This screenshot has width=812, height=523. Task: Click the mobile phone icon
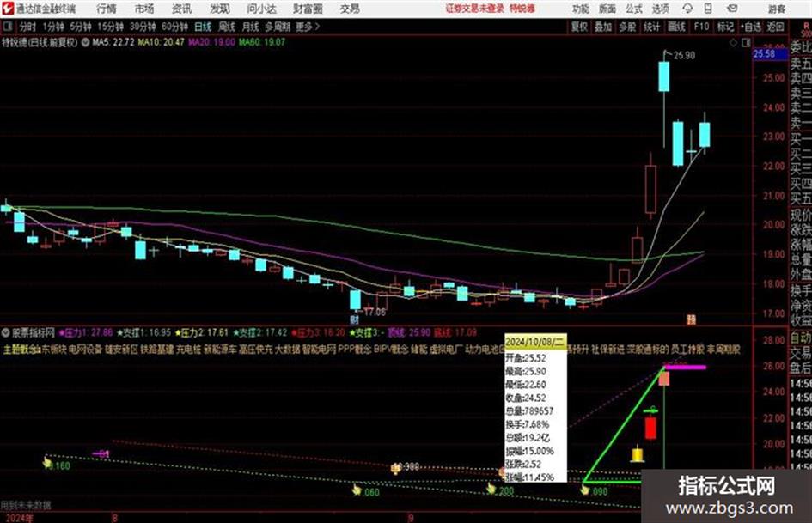pyautogui.click(x=708, y=9)
